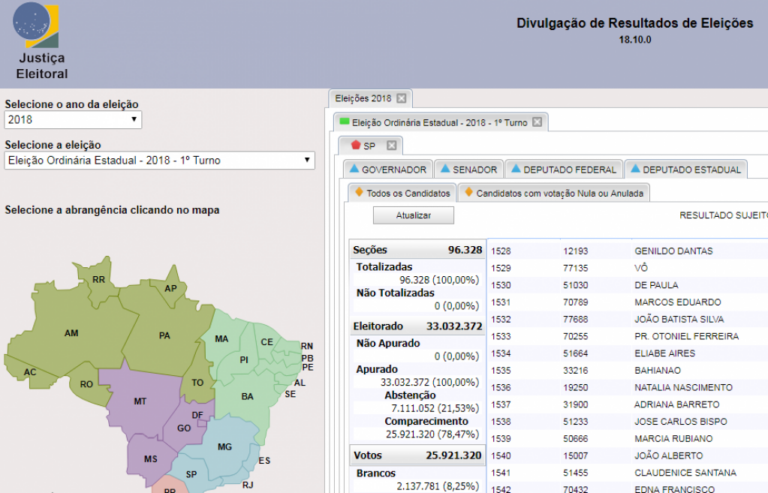This screenshot has width=768, height=493.
Task: Switch to the SENADOR tab
Action: click(469, 169)
